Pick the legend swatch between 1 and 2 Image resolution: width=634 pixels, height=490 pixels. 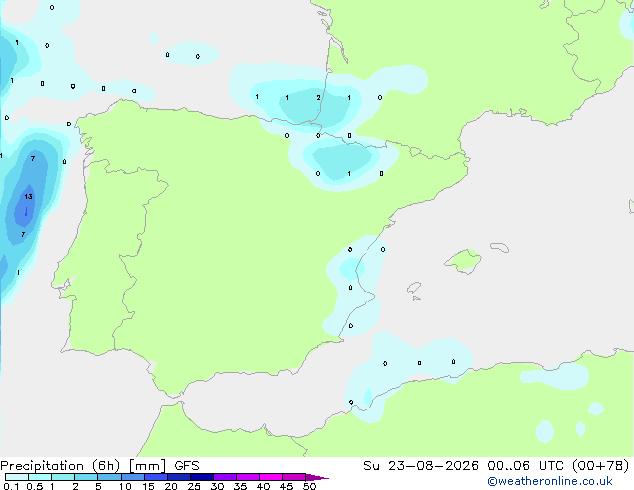pyautogui.click(x=63, y=477)
